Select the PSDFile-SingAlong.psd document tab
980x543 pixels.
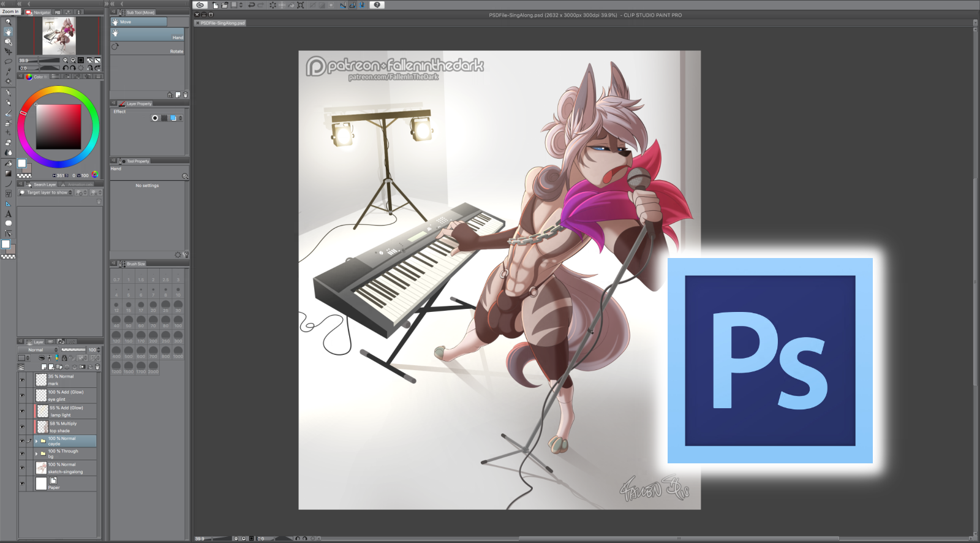click(221, 23)
